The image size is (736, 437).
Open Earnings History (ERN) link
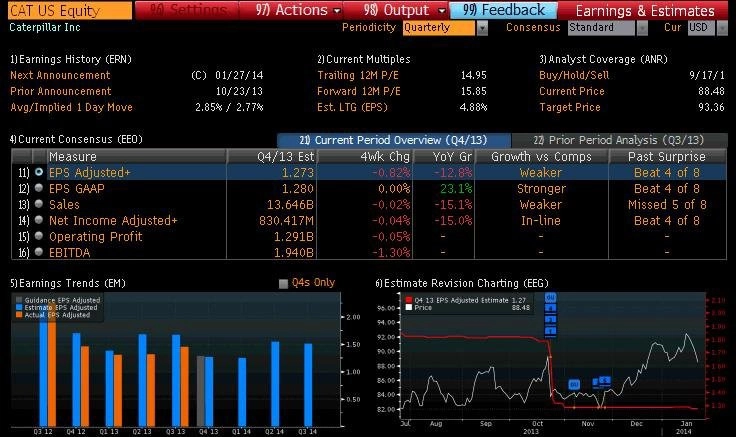coord(71,59)
